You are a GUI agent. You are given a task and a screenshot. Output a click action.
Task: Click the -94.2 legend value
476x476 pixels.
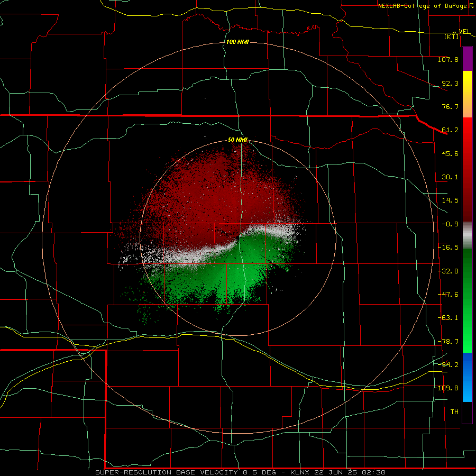448,364
